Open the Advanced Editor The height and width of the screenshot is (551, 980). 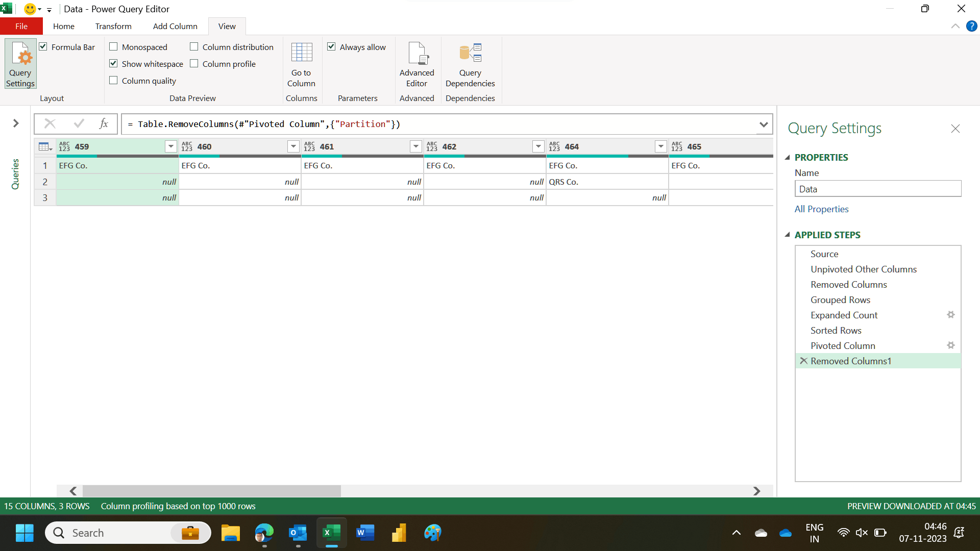coord(416,64)
